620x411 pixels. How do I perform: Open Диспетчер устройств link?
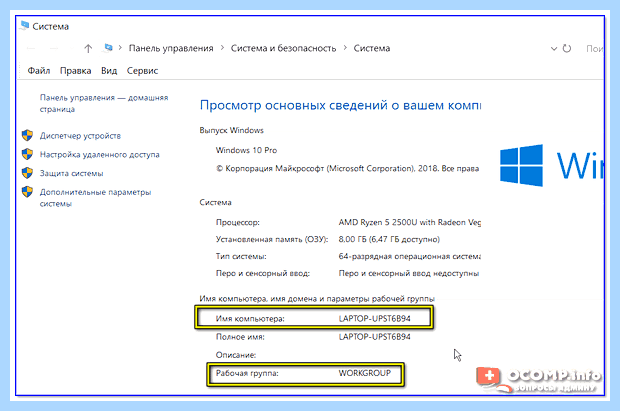80,136
